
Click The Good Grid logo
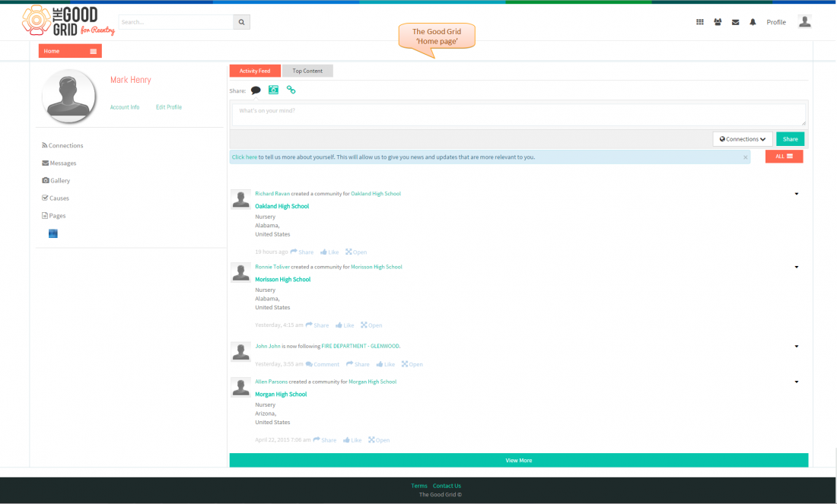pyautogui.click(x=68, y=21)
